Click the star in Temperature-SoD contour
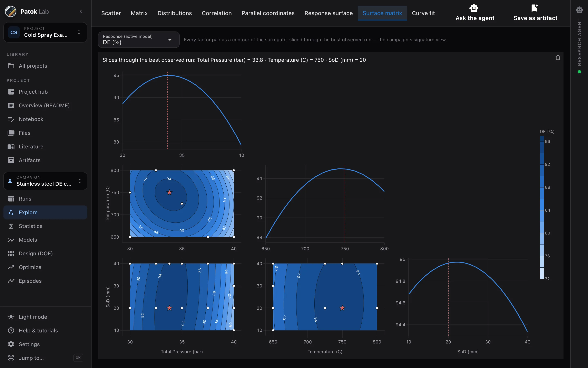The image size is (588, 368). pyautogui.click(x=342, y=308)
